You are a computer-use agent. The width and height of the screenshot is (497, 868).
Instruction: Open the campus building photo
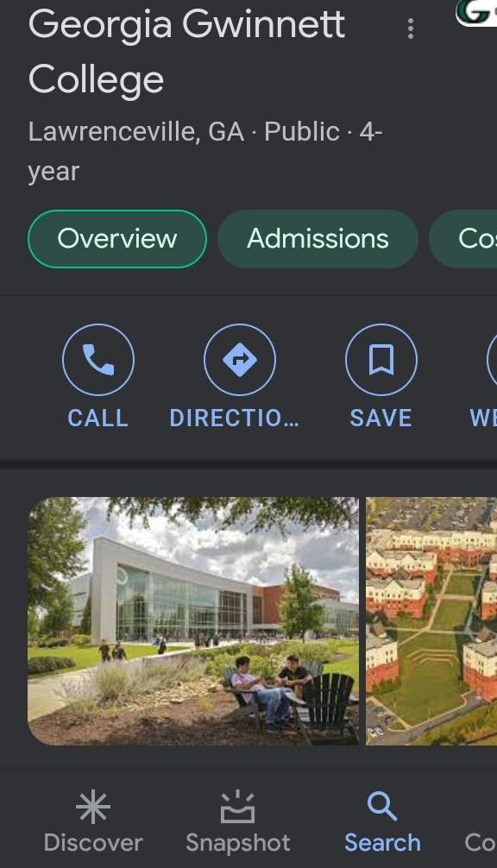pyautogui.click(x=193, y=621)
